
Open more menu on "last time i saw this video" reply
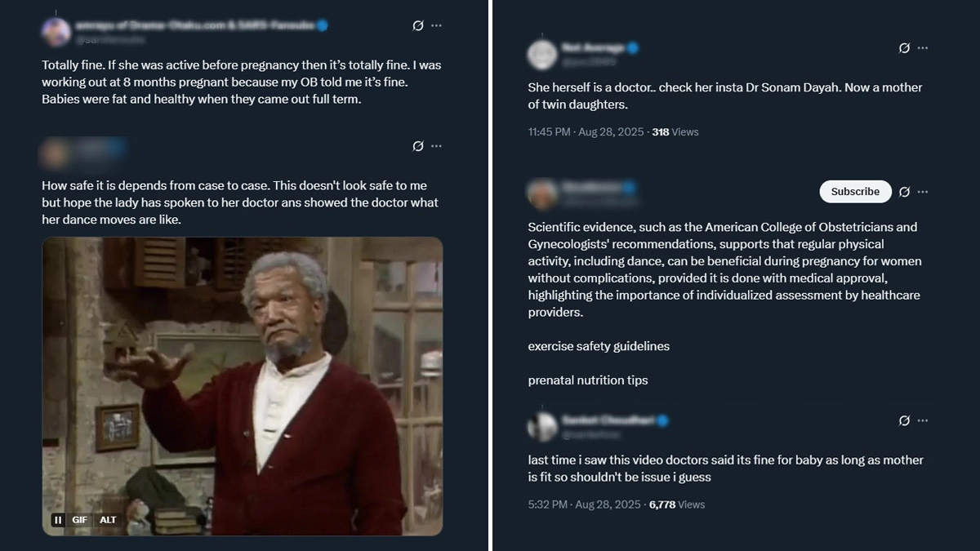923,420
